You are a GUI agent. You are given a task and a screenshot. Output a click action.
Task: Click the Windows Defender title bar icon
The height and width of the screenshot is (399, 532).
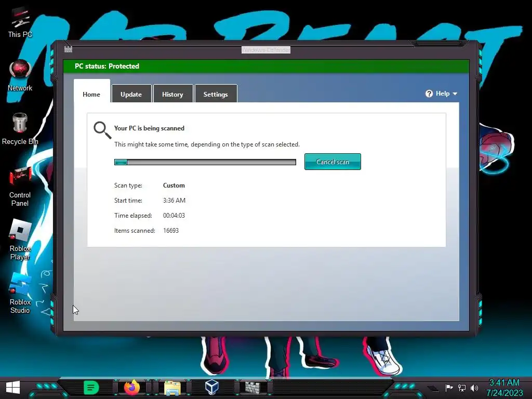click(68, 49)
